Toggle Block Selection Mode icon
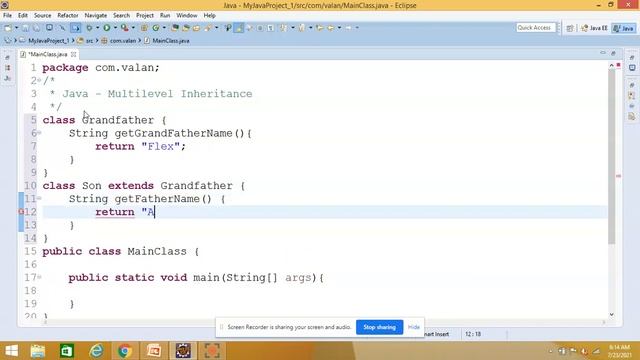Viewport: 640px width, 360px height. [x=260, y=28]
